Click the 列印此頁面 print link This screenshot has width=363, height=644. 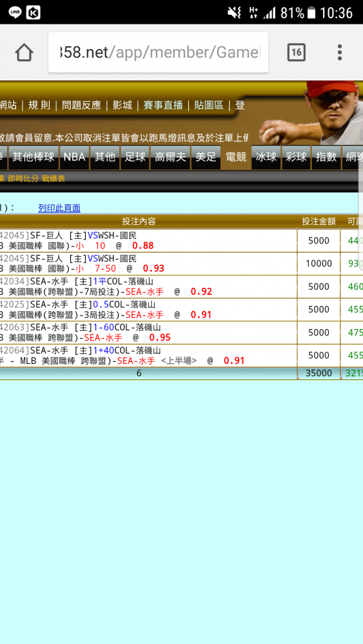tap(59, 208)
